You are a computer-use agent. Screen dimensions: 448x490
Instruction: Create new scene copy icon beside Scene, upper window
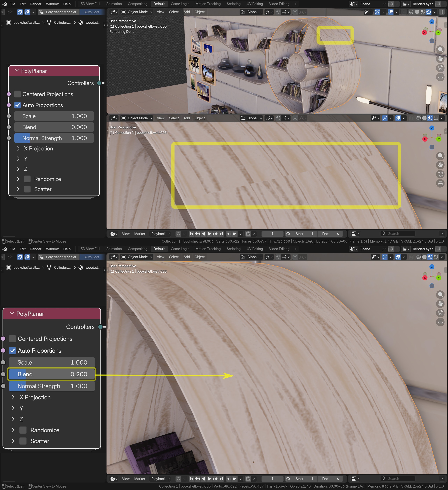tap(391, 4)
